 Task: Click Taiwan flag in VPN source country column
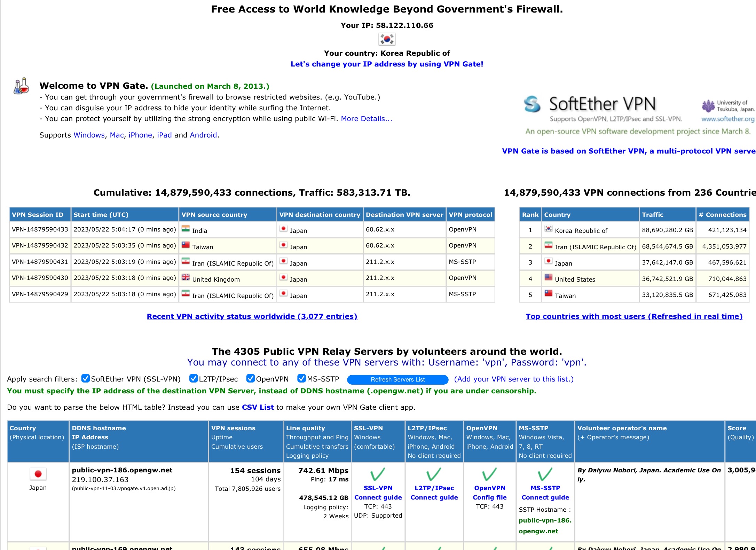click(x=186, y=245)
